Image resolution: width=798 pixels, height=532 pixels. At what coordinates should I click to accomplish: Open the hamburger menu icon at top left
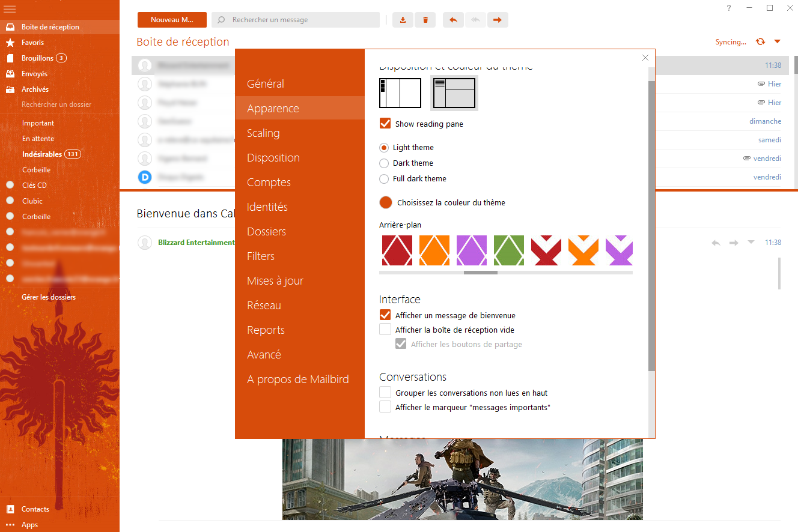(x=10, y=9)
